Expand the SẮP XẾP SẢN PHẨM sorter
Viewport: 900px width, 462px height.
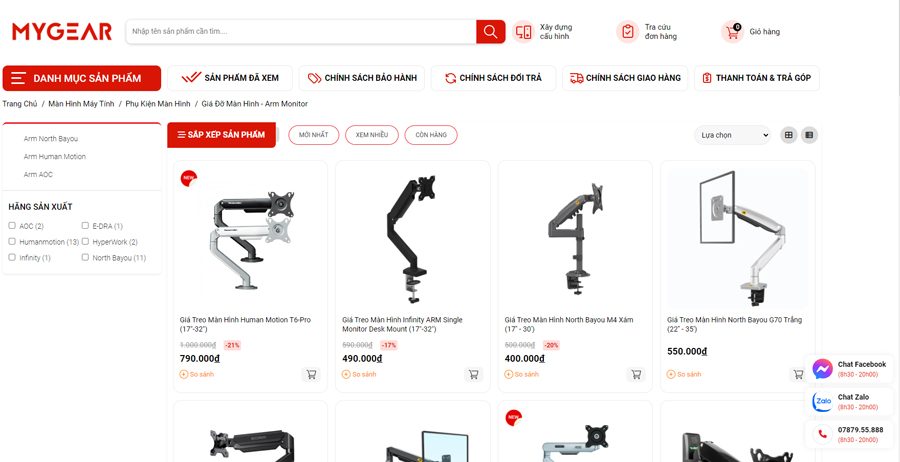pyautogui.click(x=222, y=135)
